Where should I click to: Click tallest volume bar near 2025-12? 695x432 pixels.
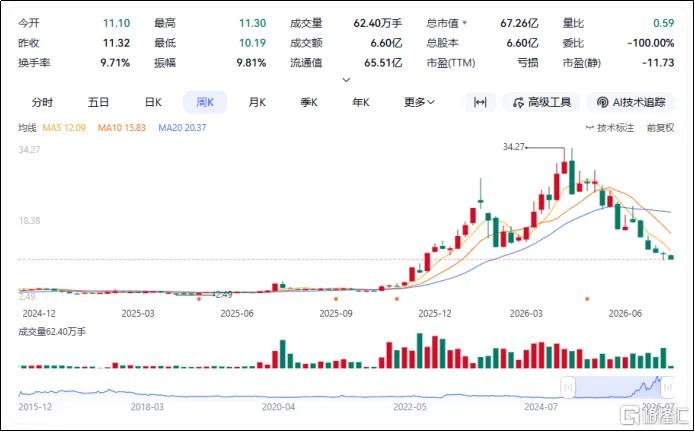420,350
